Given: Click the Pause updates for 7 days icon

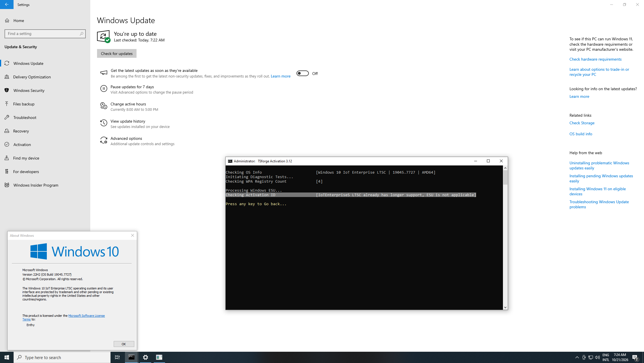Looking at the screenshot, I should pyautogui.click(x=104, y=89).
